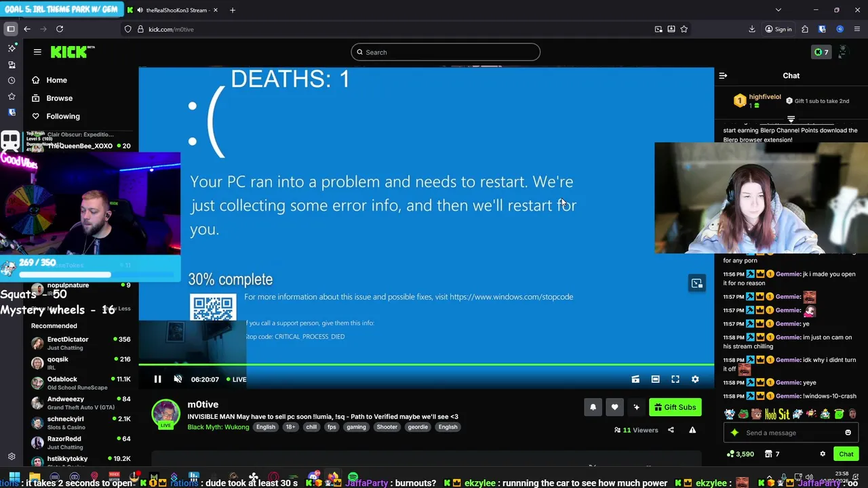
Task: Click the Black Myth: Wukong category link
Action: pyautogui.click(x=218, y=427)
